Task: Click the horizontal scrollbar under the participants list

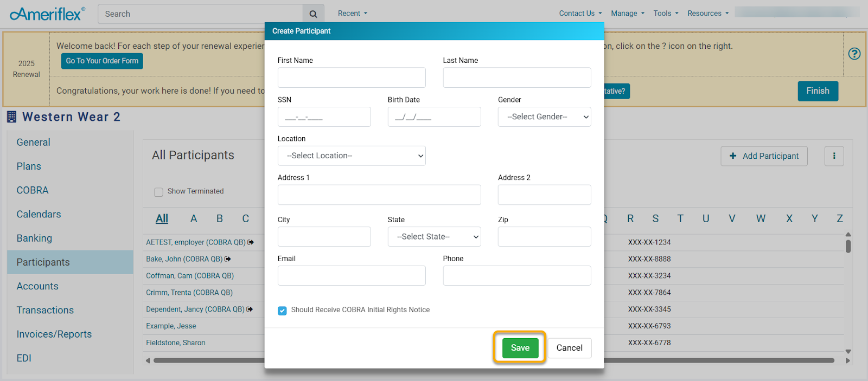Action: (x=716, y=360)
